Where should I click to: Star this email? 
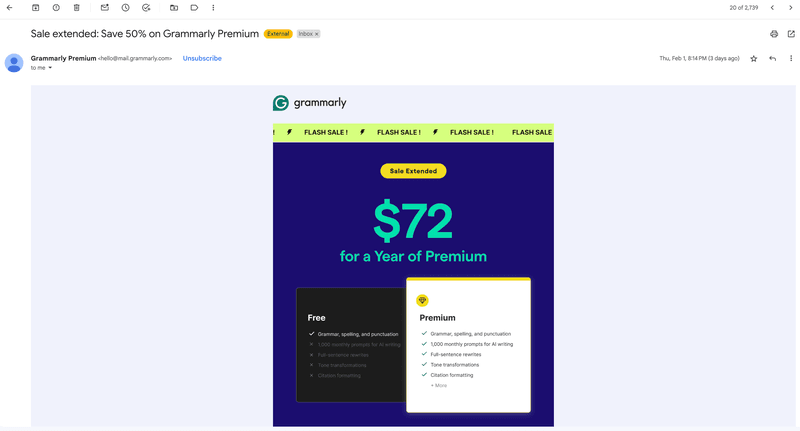coord(754,59)
